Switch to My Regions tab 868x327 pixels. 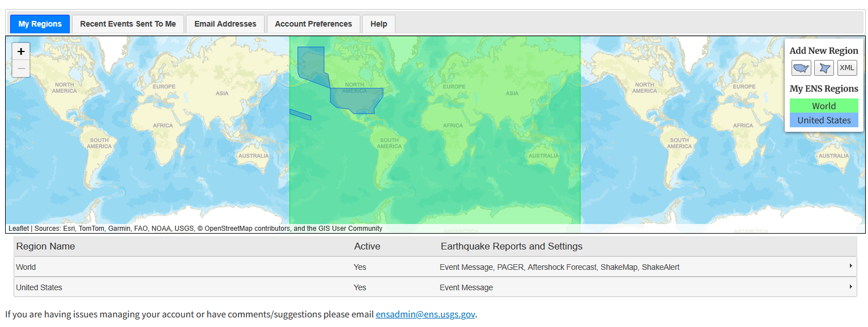[40, 24]
